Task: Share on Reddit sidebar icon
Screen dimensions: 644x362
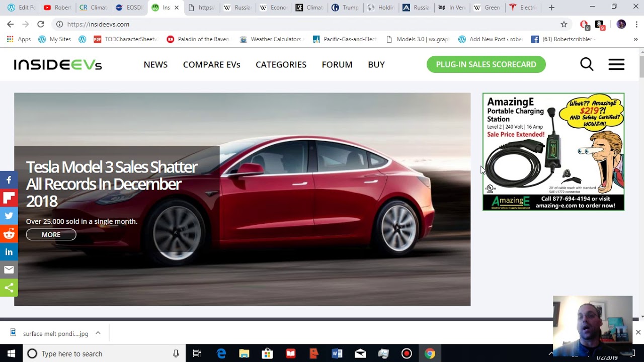Action: click(x=9, y=234)
